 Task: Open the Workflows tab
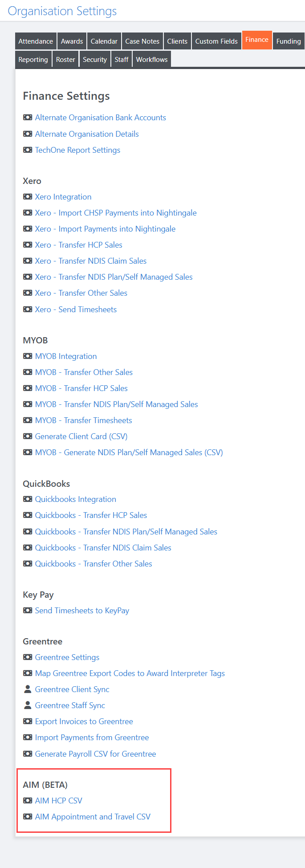pos(152,60)
